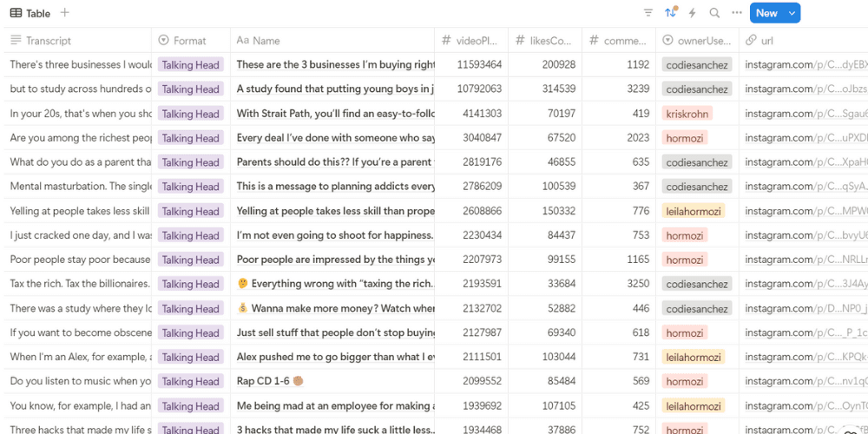Click the videoPlay value 10792063
868x434 pixels.
point(479,89)
